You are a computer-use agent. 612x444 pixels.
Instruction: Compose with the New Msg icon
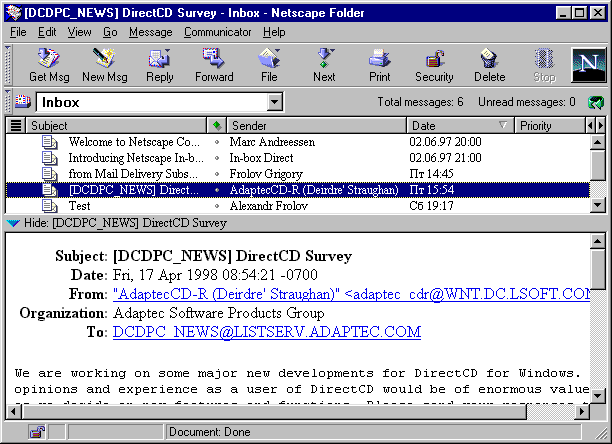click(x=104, y=59)
